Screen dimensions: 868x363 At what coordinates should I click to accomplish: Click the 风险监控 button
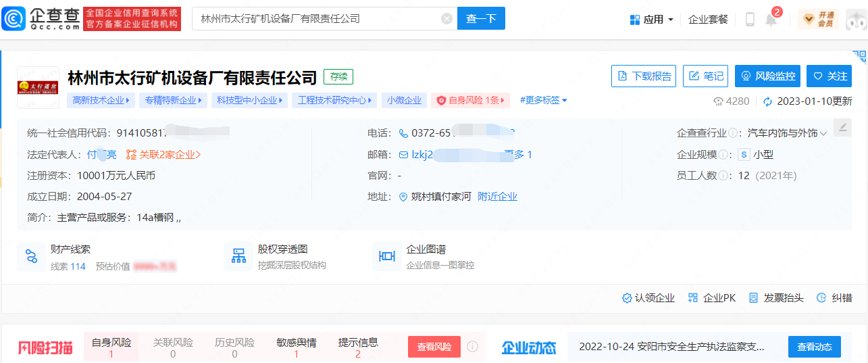[767, 76]
